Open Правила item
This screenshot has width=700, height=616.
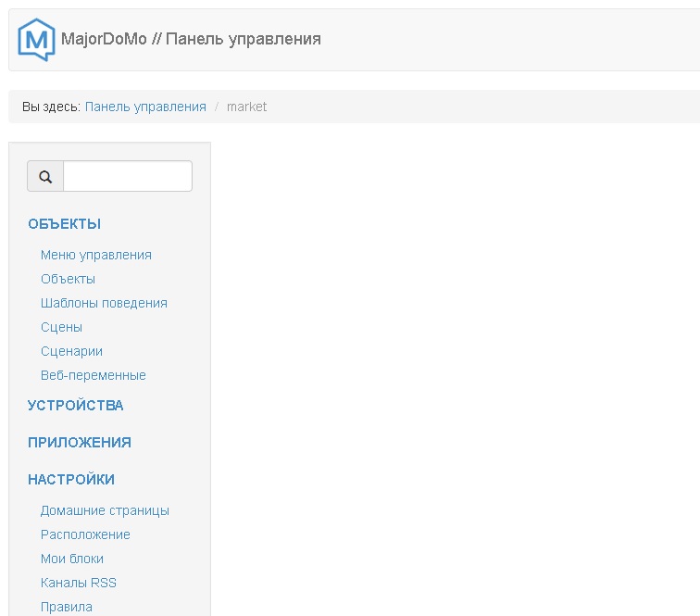tap(67, 607)
